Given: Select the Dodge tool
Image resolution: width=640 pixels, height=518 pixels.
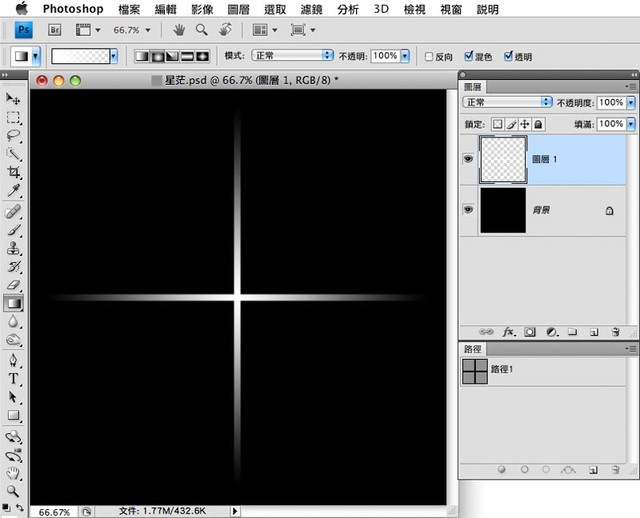Looking at the screenshot, I should pos(13,340).
